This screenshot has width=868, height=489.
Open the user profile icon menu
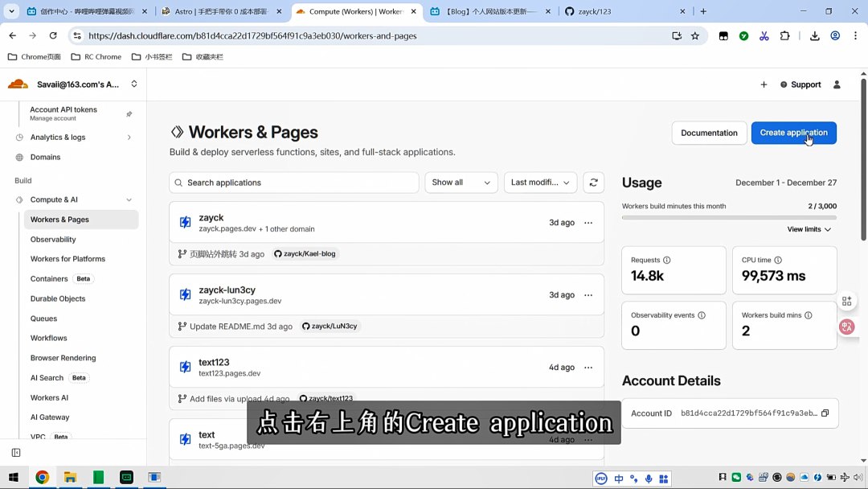[x=837, y=84]
